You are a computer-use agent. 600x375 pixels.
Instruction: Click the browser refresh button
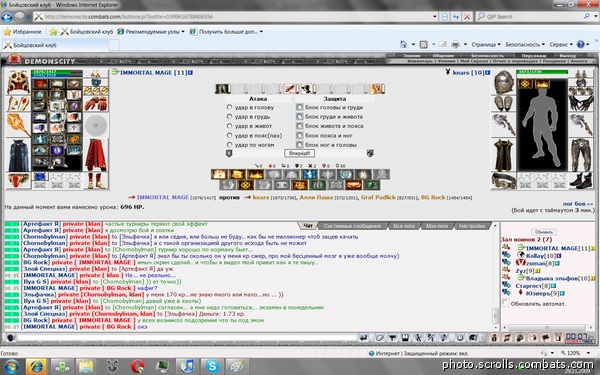point(456,16)
